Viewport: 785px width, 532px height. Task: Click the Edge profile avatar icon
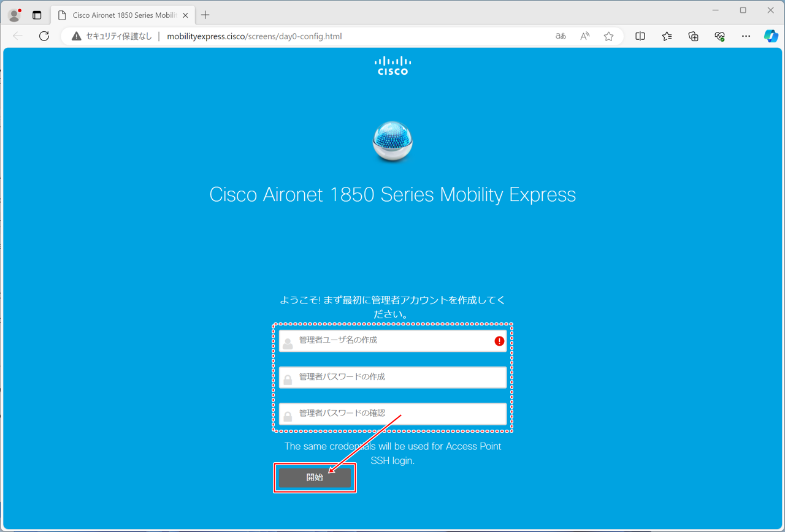click(x=14, y=15)
